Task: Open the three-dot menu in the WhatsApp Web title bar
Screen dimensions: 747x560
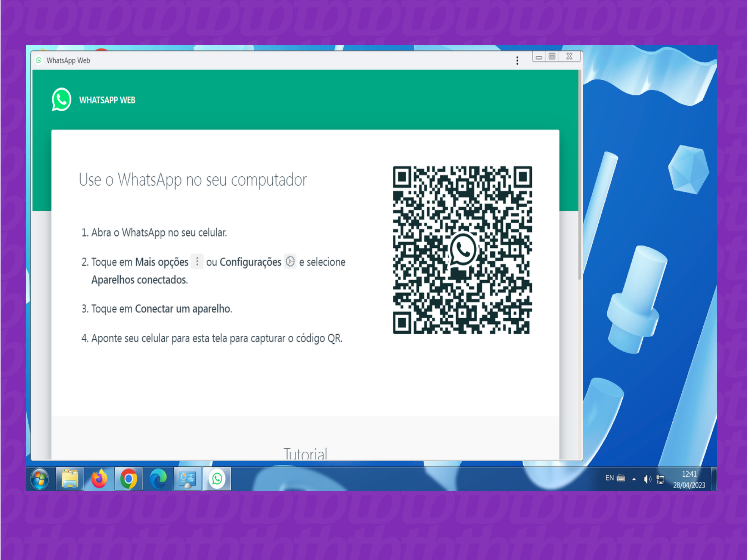Action: (517, 61)
